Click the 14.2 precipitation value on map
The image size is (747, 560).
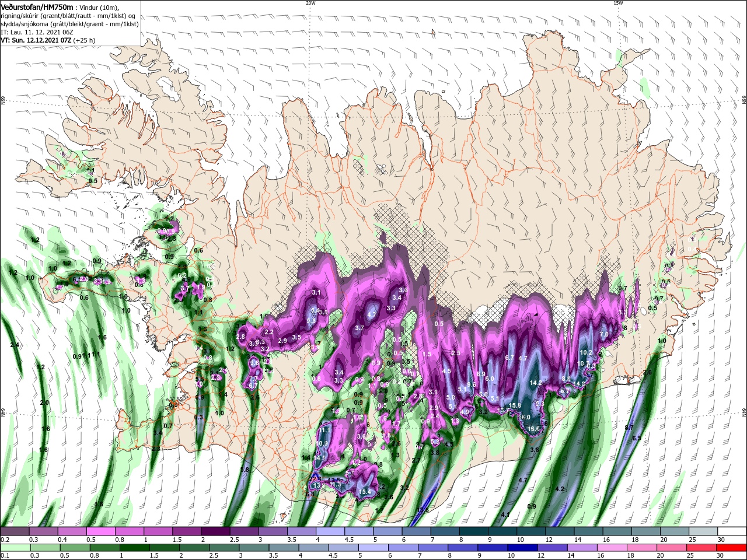tap(536, 383)
